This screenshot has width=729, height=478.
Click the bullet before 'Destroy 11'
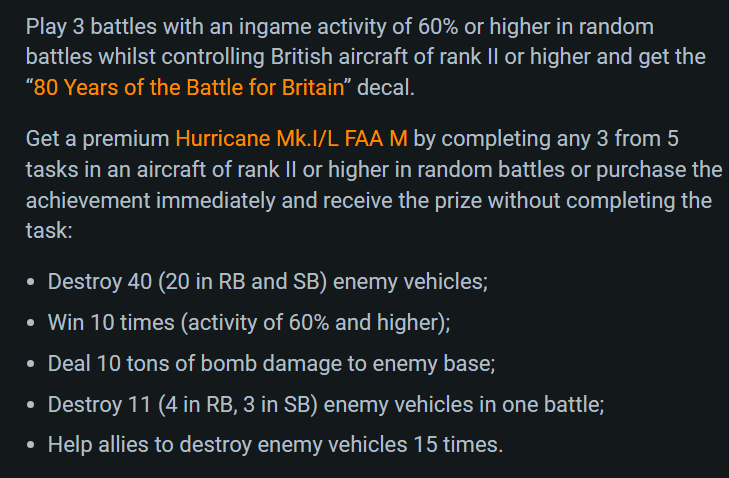coord(31,405)
